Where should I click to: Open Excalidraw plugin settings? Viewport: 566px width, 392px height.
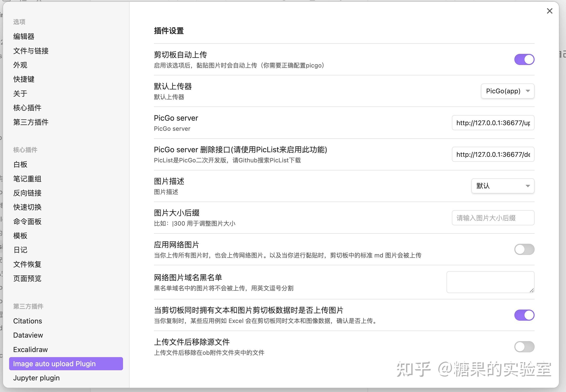click(30, 349)
